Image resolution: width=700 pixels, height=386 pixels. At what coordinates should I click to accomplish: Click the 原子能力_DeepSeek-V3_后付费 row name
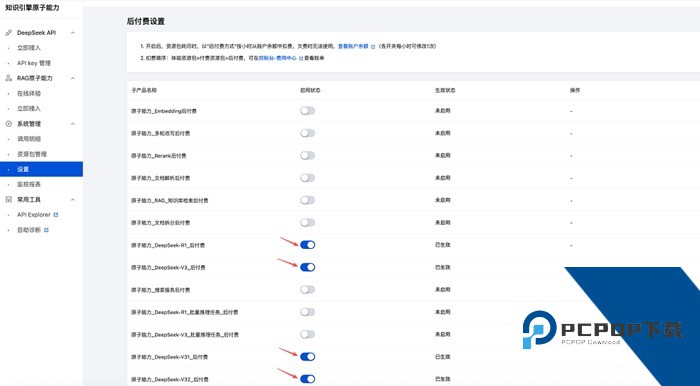click(x=168, y=267)
